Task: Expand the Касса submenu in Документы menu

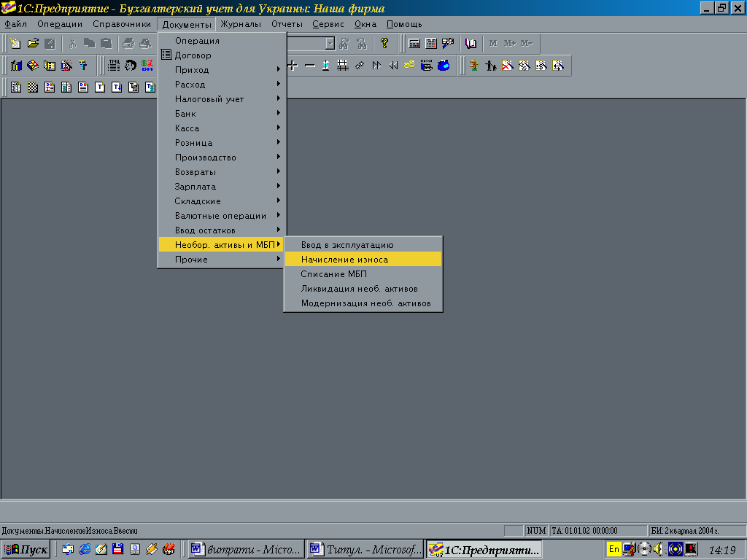Action: coord(222,128)
